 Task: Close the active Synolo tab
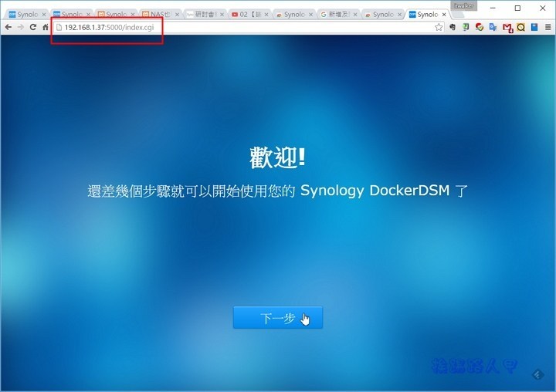(x=444, y=15)
